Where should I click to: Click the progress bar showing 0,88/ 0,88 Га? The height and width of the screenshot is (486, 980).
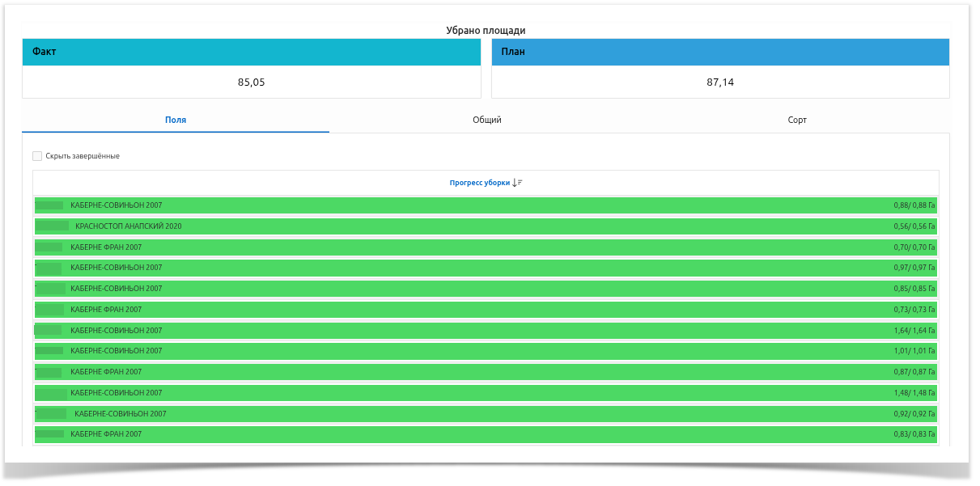[x=486, y=205]
